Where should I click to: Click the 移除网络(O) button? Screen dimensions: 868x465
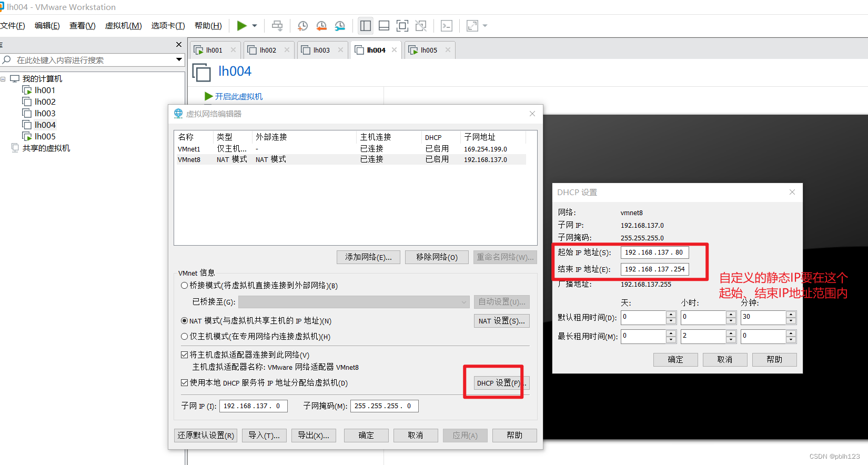437,257
